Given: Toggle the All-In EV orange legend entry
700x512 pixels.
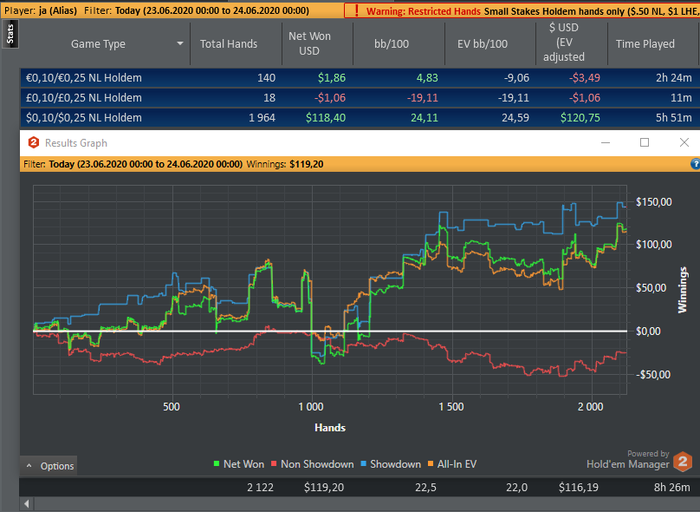Looking at the screenshot, I should 452,464.
